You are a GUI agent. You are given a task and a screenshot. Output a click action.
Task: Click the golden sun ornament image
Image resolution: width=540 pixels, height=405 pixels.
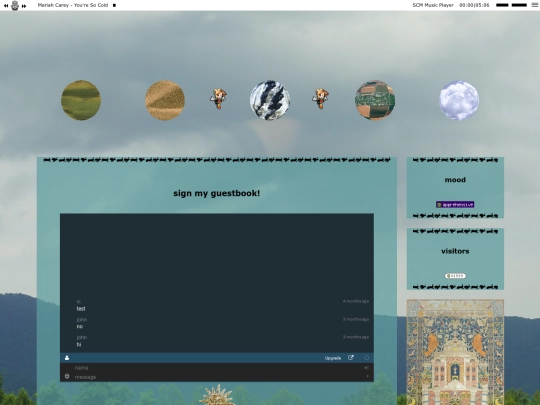(217, 395)
